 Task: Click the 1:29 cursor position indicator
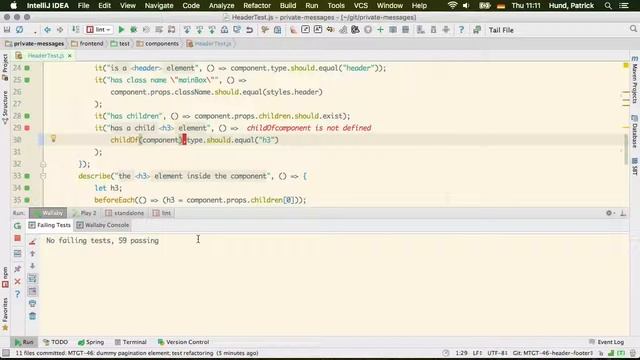(x=461, y=353)
